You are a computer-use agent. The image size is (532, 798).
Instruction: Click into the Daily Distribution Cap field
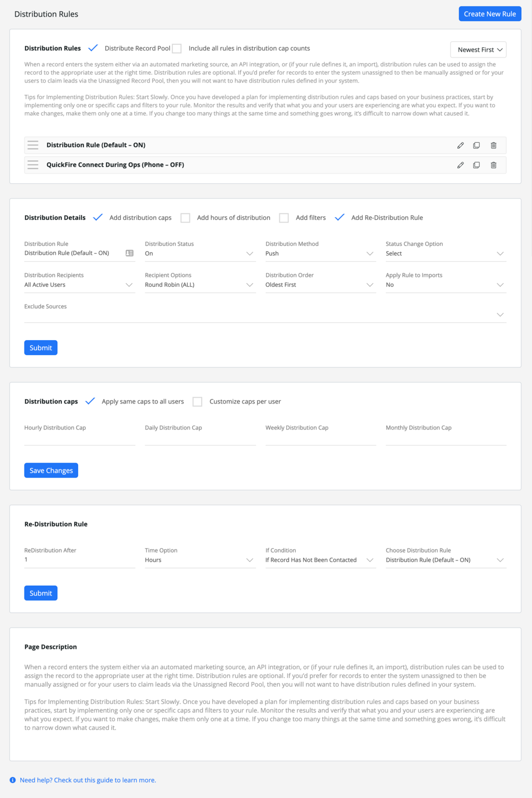pos(200,438)
